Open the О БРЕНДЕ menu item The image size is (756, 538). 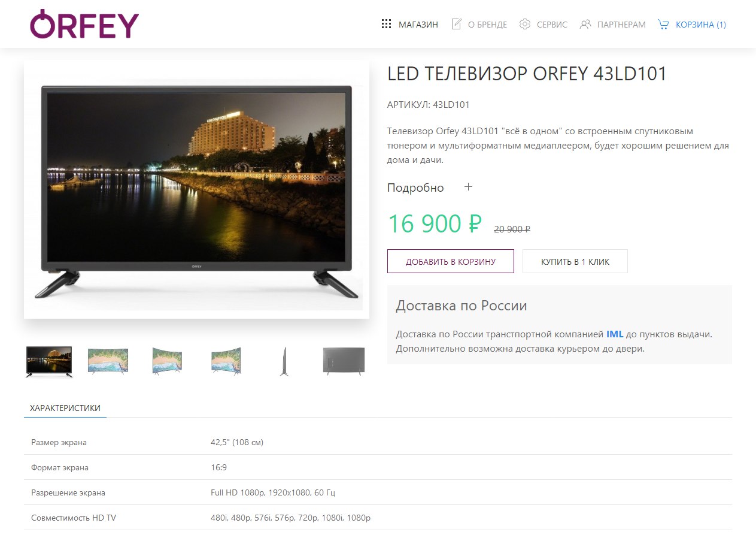click(x=487, y=25)
